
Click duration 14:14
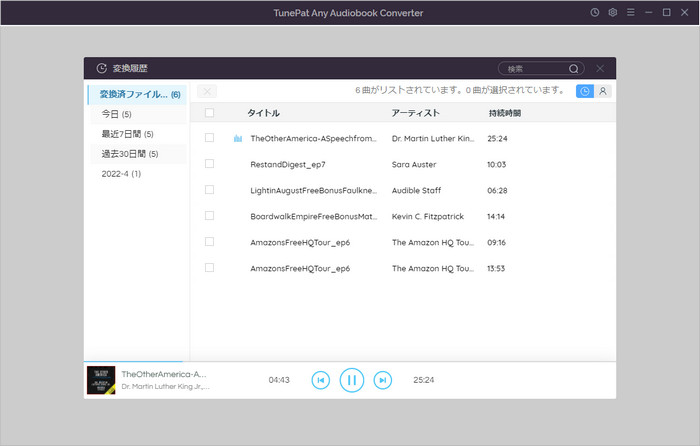coord(496,216)
